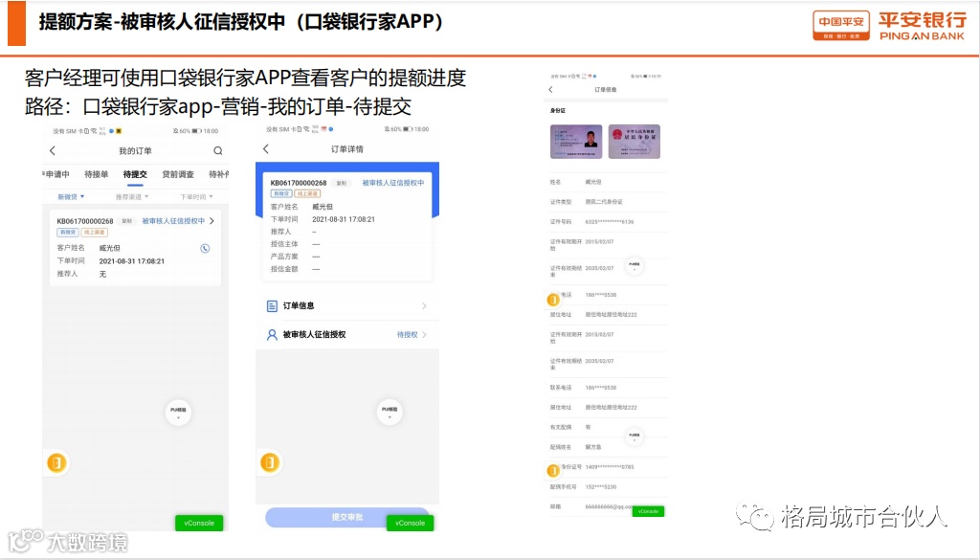
Task: Click 配偶姓名 row in 订单信息
Action: [605, 447]
